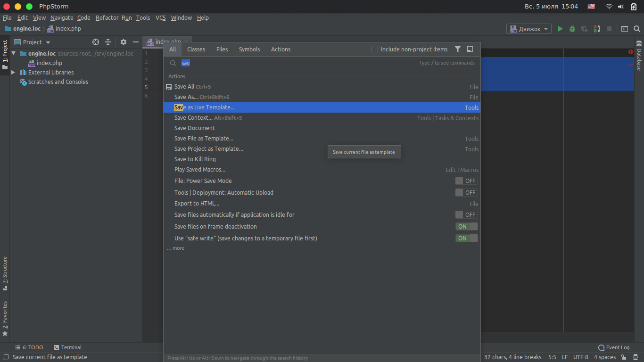This screenshot has width=644, height=362.
Task: Run the Движок configuration with green play
Action: 560,29
